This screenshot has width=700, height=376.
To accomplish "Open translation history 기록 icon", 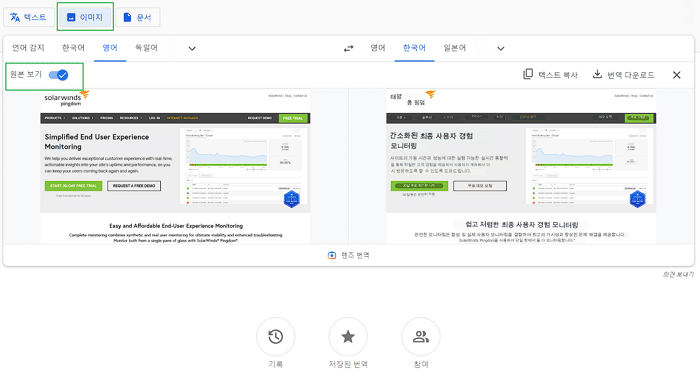I will point(275,337).
